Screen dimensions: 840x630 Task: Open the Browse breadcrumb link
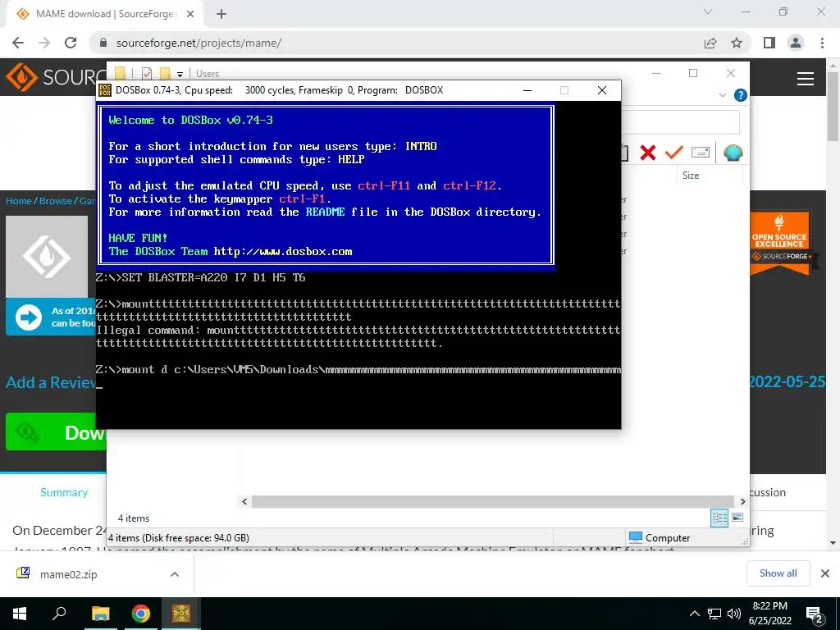coord(56,201)
